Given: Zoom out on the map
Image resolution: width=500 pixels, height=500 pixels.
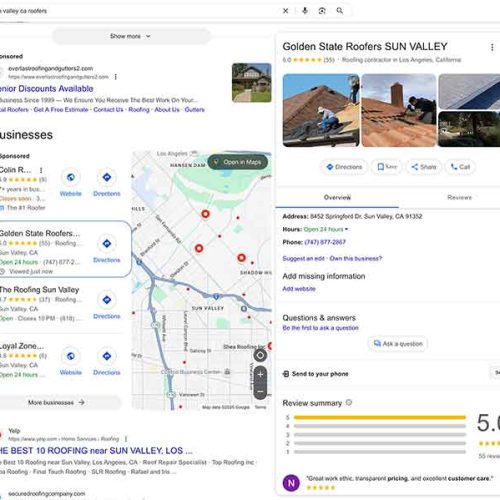Looking at the screenshot, I should (260, 391).
